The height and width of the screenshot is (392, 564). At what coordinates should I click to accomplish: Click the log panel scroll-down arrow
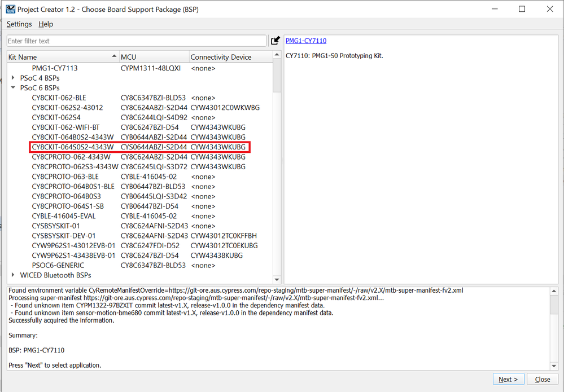[x=554, y=366]
